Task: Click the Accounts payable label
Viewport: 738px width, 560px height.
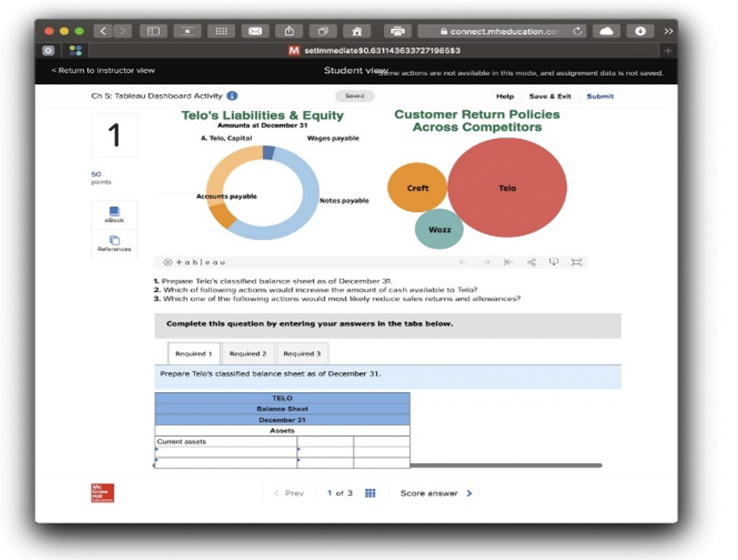Action: pos(226,197)
